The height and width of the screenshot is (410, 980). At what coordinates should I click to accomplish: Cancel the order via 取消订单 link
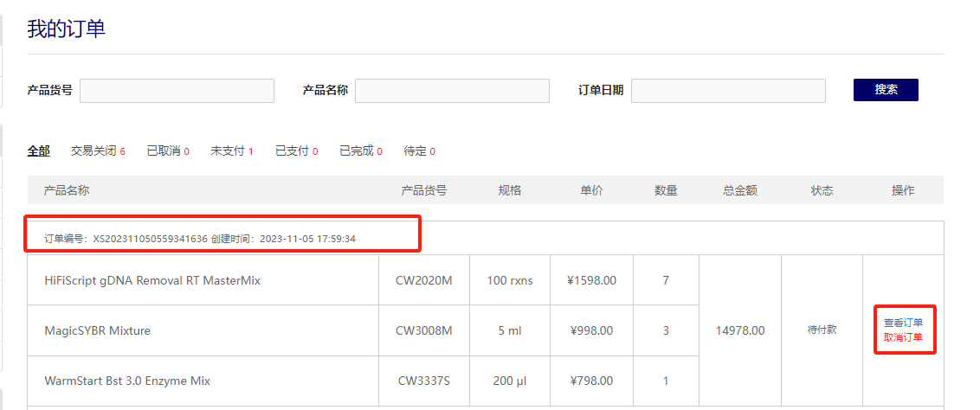coord(903,337)
